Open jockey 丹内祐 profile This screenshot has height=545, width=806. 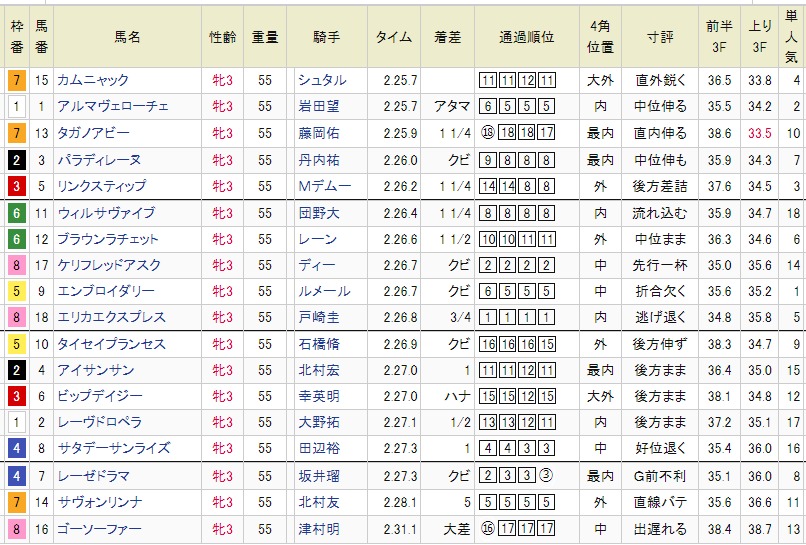coord(319,160)
